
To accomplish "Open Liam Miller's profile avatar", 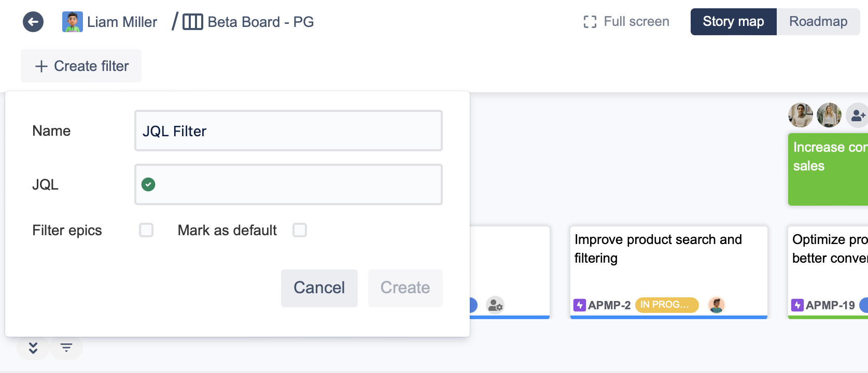I will pyautogui.click(x=72, y=22).
